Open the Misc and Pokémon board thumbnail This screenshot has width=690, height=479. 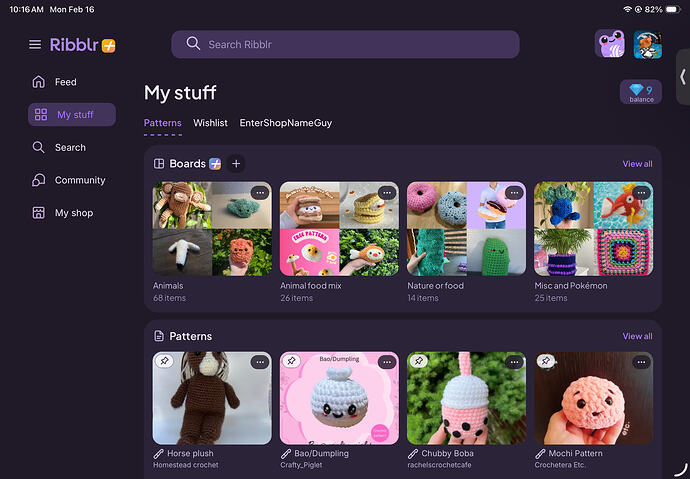click(x=593, y=229)
